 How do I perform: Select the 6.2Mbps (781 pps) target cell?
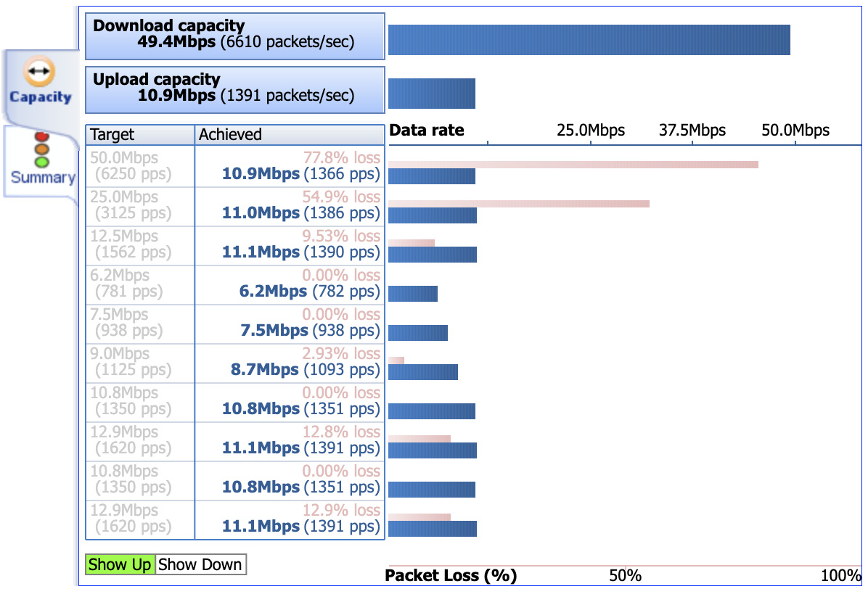point(140,284)
